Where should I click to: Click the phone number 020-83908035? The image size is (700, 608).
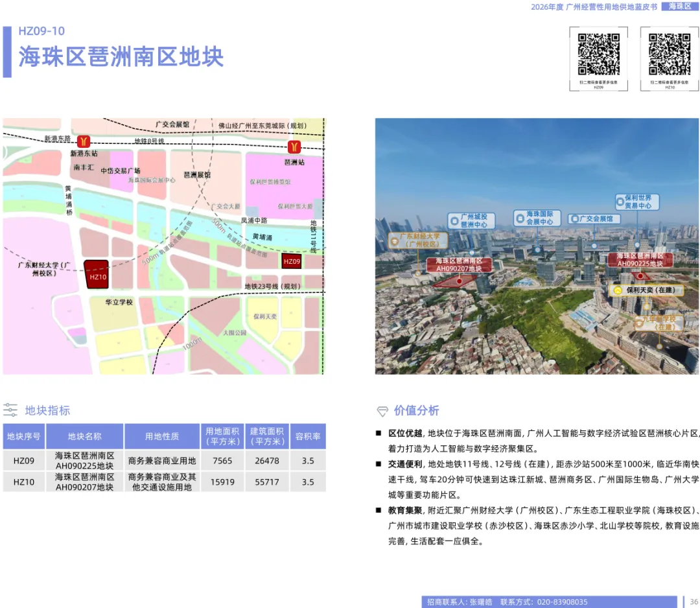click(x=562, y=602)
